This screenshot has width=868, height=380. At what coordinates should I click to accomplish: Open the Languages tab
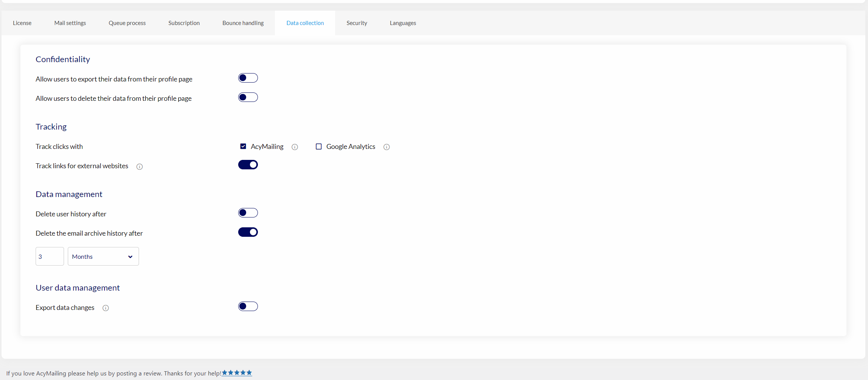403,23
